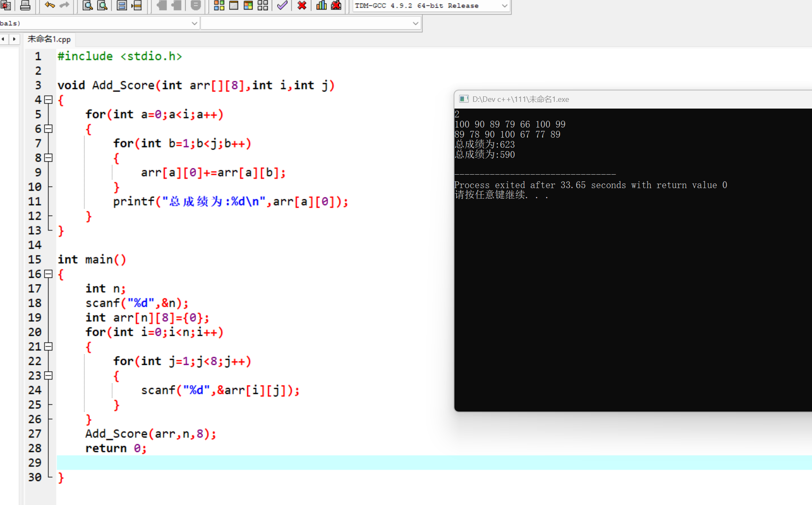The width and height of the screenshot is (812, 505).
Task: Collapse the Add_Score function fold at line 4
Action: (48, 100)
